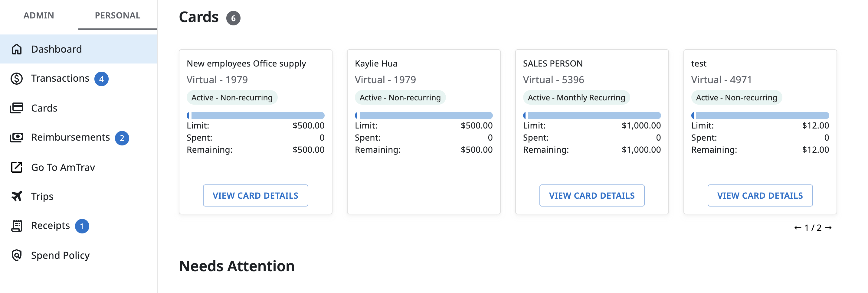Click the Transactions dollar icon
The height and width of the screenshot is (293, 868).
(x=17, y=79)
